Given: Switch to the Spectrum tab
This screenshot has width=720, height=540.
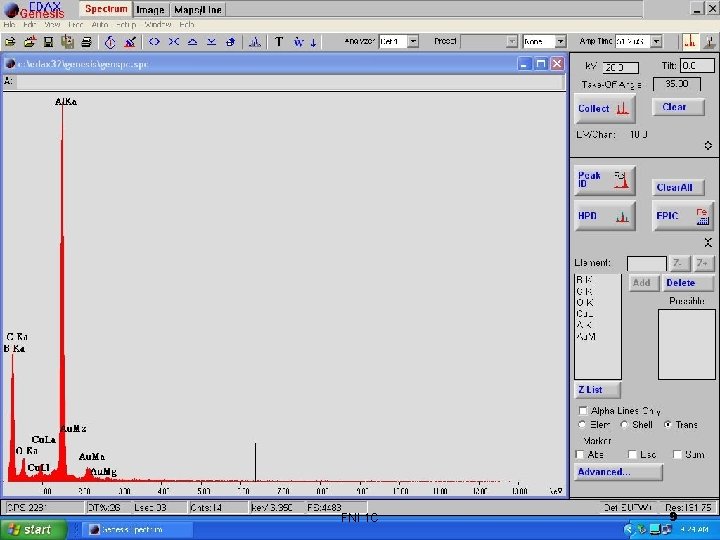Looking at the screenshot, I should point(106,9).
